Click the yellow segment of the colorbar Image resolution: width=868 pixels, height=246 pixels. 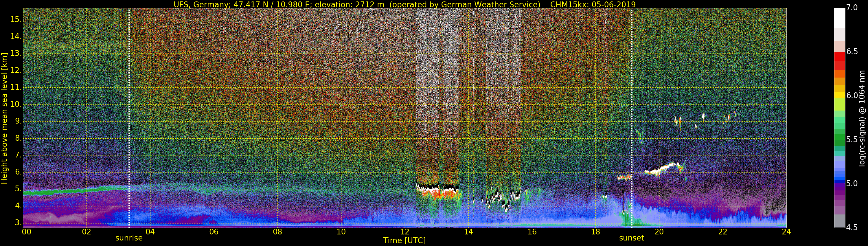pyautogui.click(x=840, y=95)
